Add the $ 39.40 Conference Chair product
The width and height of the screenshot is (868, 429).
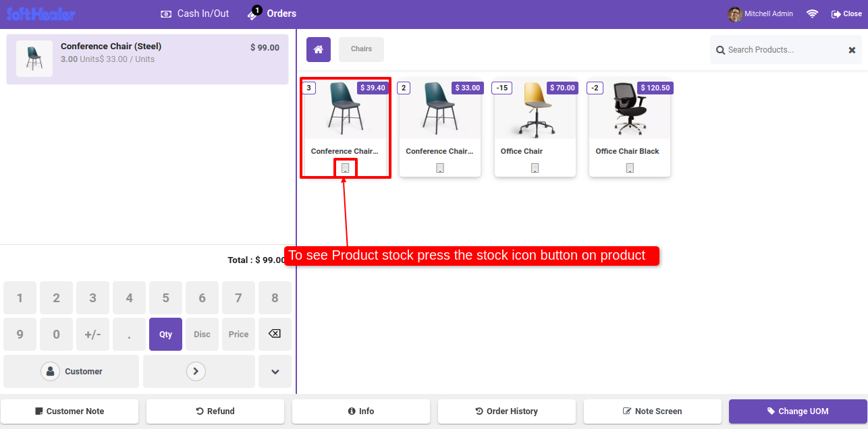[x=345, y=128]
